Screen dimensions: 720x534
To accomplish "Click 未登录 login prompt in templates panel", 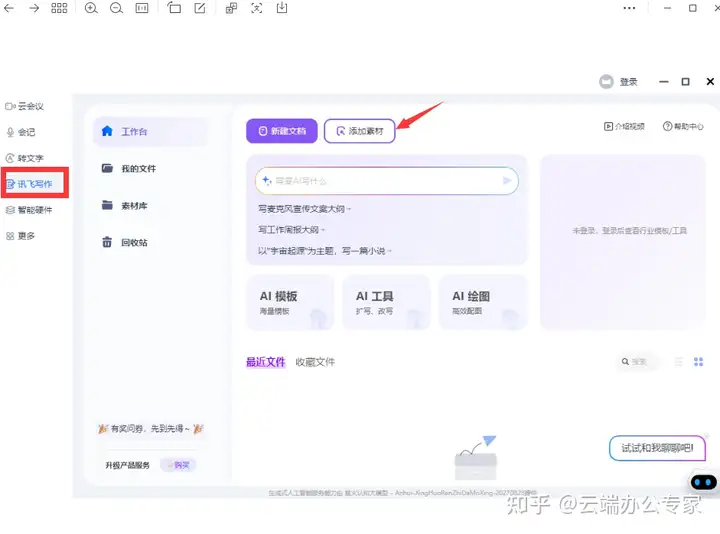I will (629, 230).
